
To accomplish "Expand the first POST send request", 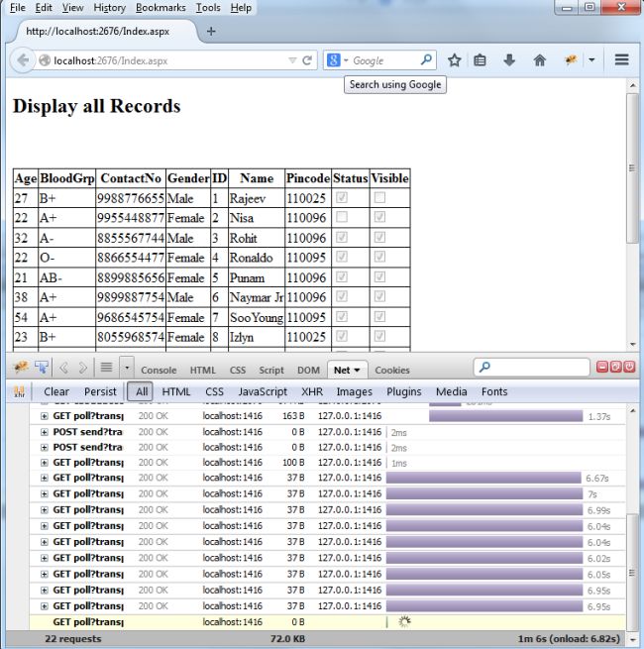I will (45, 432).
